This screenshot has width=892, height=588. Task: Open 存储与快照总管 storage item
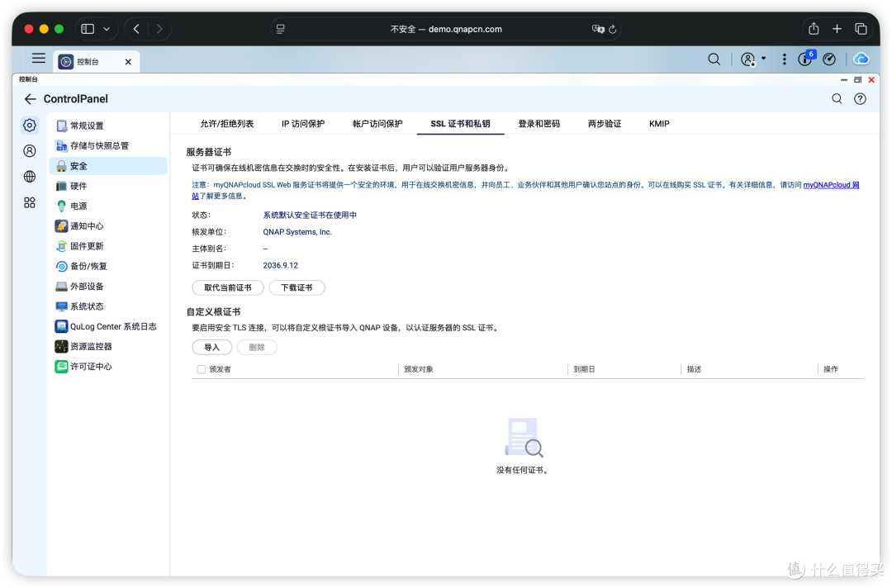pos(108,145)
